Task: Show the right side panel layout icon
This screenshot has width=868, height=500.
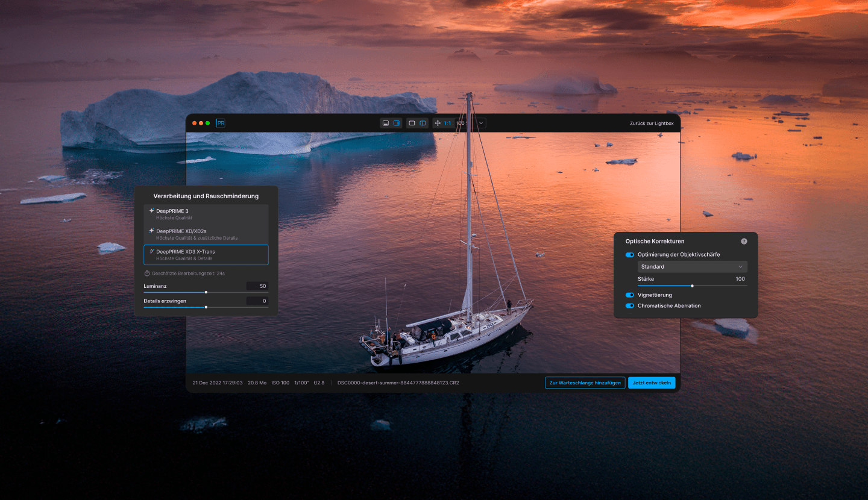Action: [x=397, y=123]
